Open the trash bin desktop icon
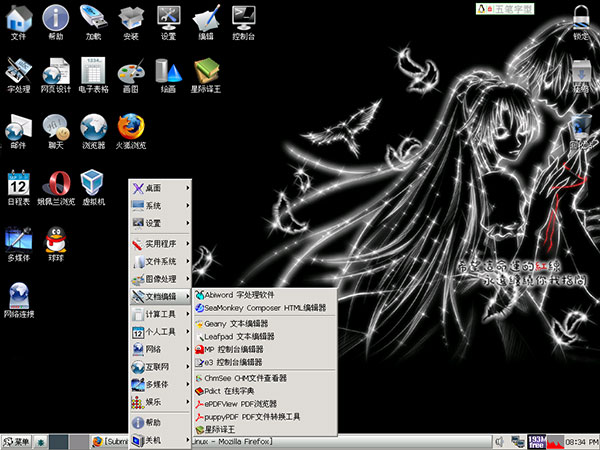 click(x=581, y=131)
